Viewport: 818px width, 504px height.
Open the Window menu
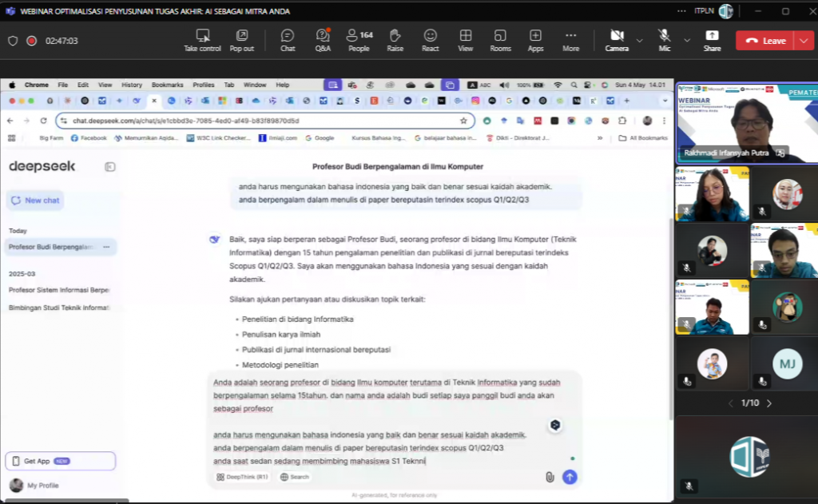(255, 85)
